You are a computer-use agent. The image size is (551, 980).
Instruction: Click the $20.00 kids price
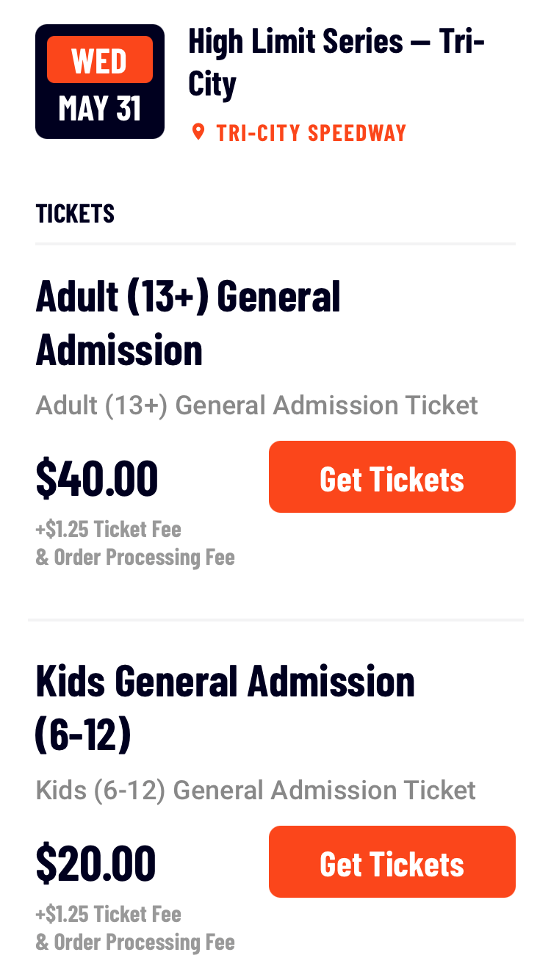pyautogui.click(x=96, y=862)
